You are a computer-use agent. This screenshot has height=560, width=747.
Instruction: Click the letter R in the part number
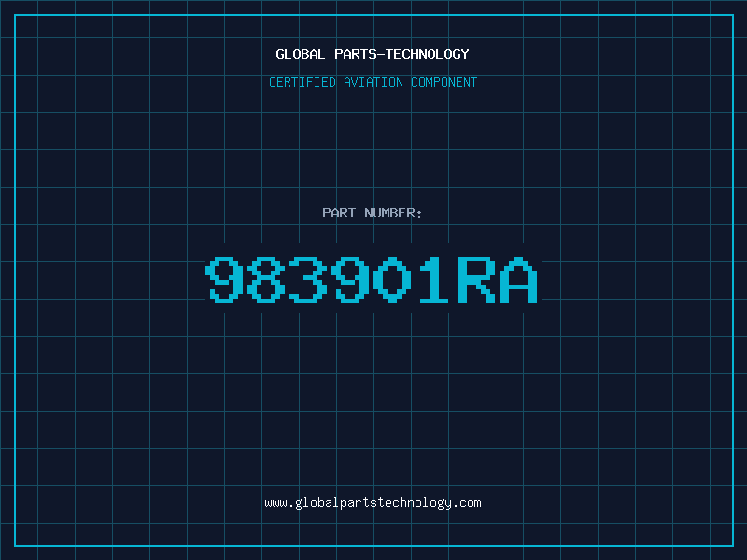tap(476, 279)
